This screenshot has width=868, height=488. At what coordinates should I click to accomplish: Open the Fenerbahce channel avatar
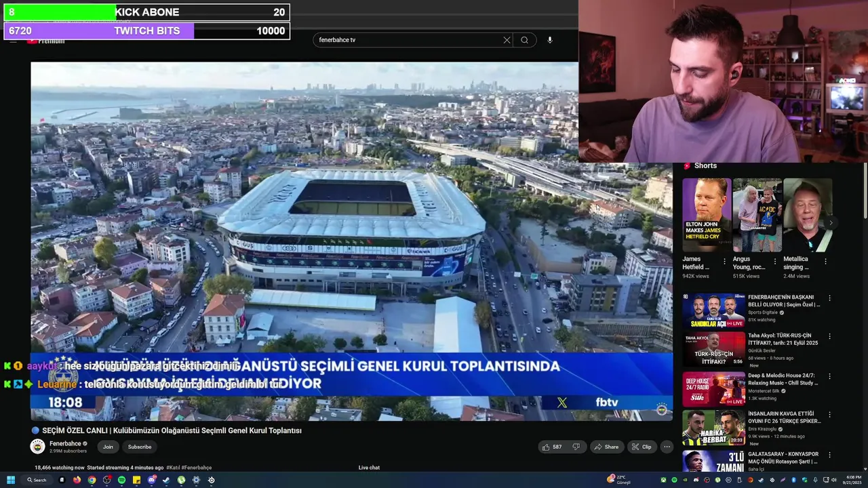[38, 447]
